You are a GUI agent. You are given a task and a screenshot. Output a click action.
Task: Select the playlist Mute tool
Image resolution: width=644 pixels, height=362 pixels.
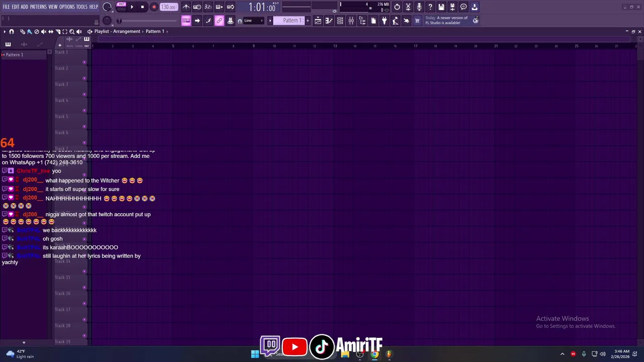pos(44,32)
